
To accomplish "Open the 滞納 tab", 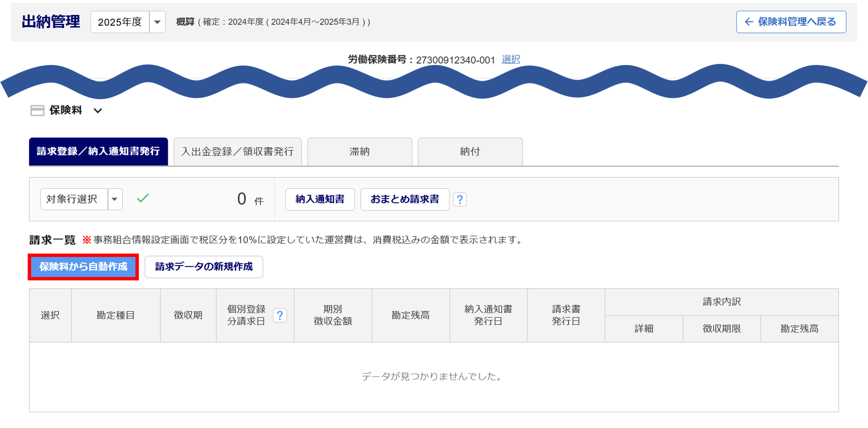I will [359, 151].
